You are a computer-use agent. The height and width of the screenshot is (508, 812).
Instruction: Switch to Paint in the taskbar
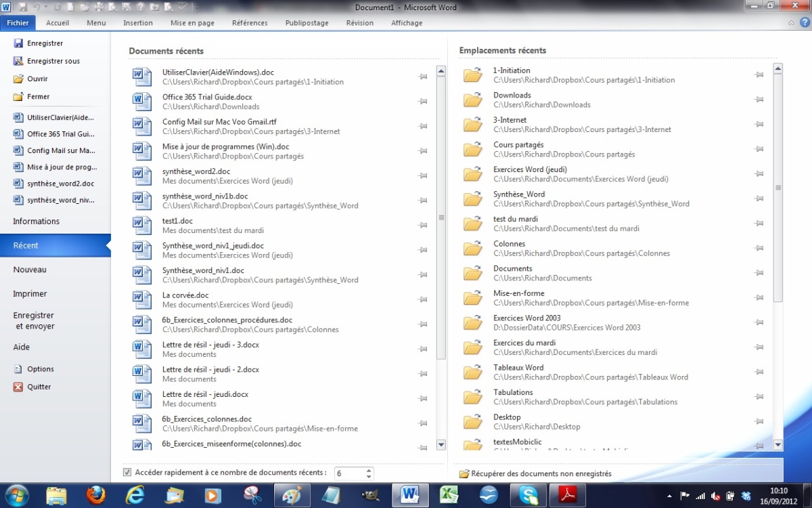click(292, 495)
